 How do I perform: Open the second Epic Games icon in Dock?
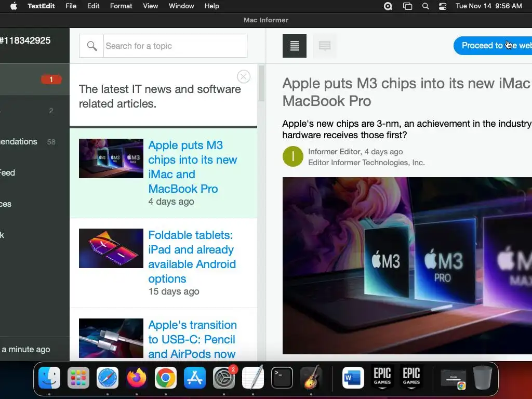click(411, 378)
